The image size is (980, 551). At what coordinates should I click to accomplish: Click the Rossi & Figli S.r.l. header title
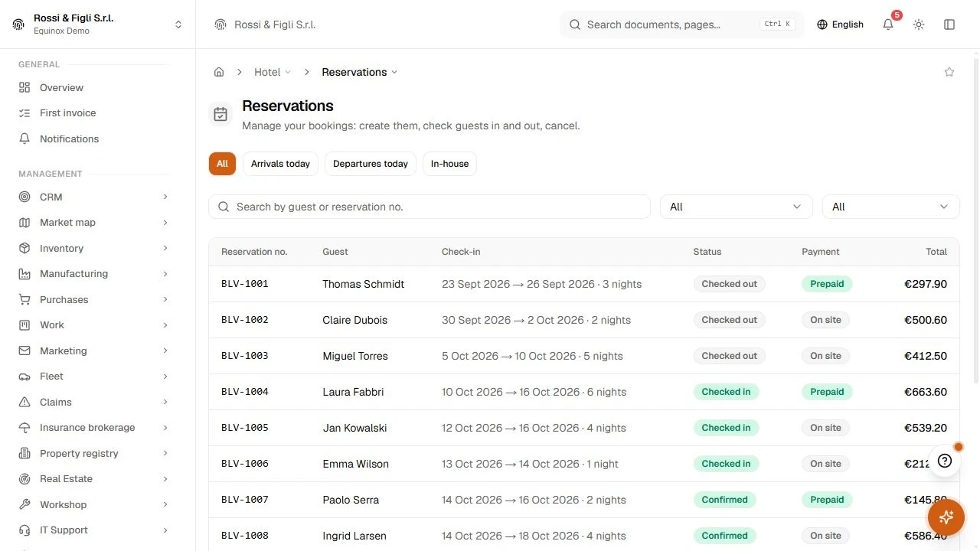pyautogui.click(x=275, y=24)
